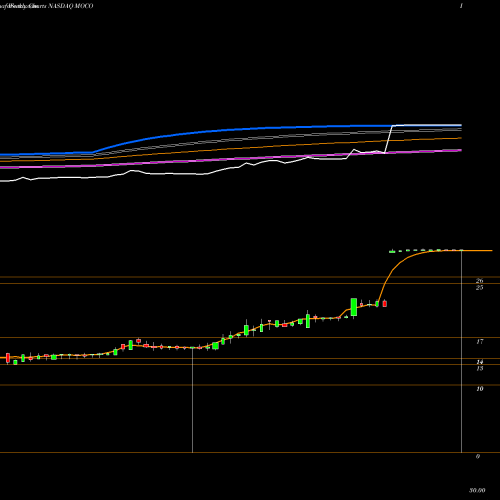
Task: Click the last red candle before the price jump
Action: (x=385, y=303)
